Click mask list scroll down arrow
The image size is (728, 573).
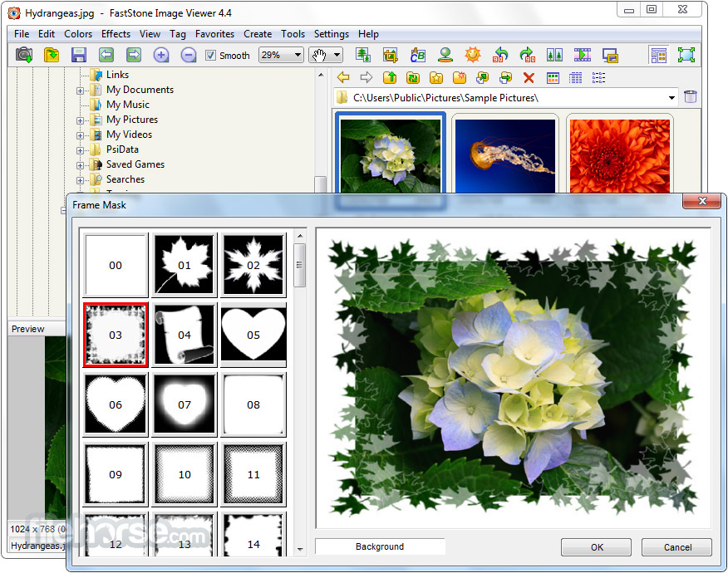click(x=300, y=550)
